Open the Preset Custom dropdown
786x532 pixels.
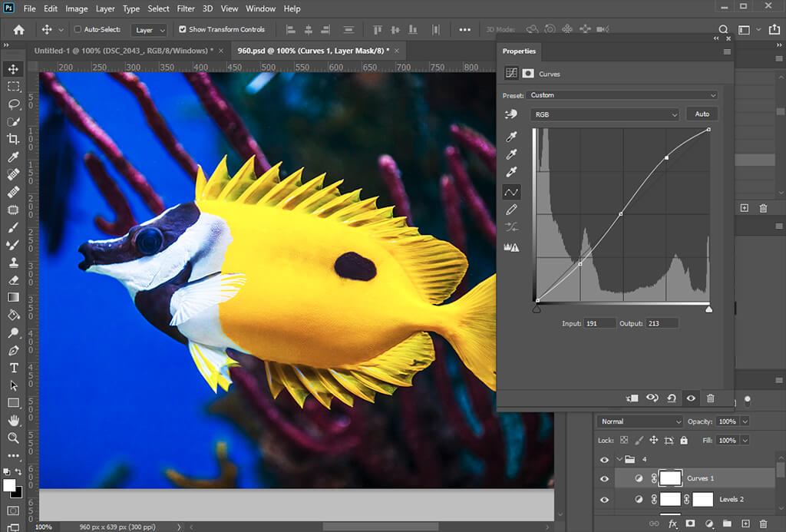click(622, 95)
